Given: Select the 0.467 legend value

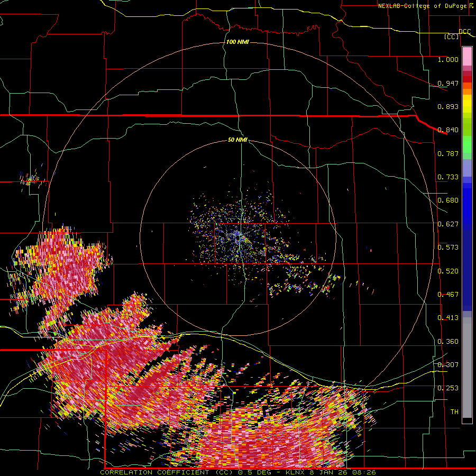Looking at the screenshot, I should click(x=448, y=295).
